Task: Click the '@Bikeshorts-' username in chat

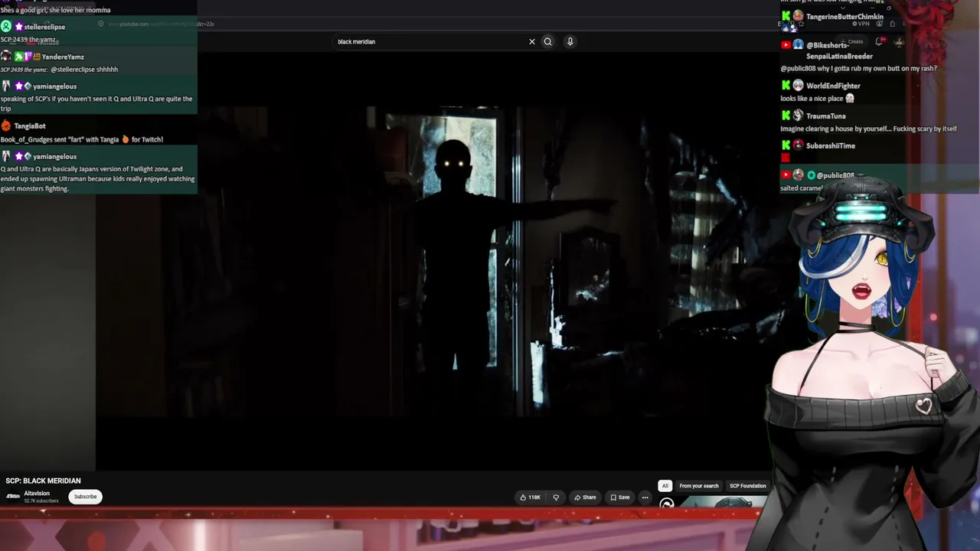Action: pyautogui.click(x=828, y=46)
